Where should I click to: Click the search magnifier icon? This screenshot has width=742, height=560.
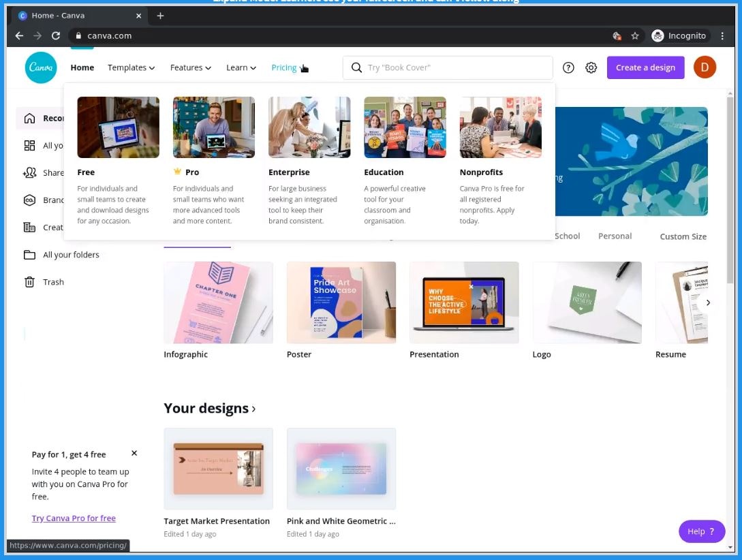point(356,67)
